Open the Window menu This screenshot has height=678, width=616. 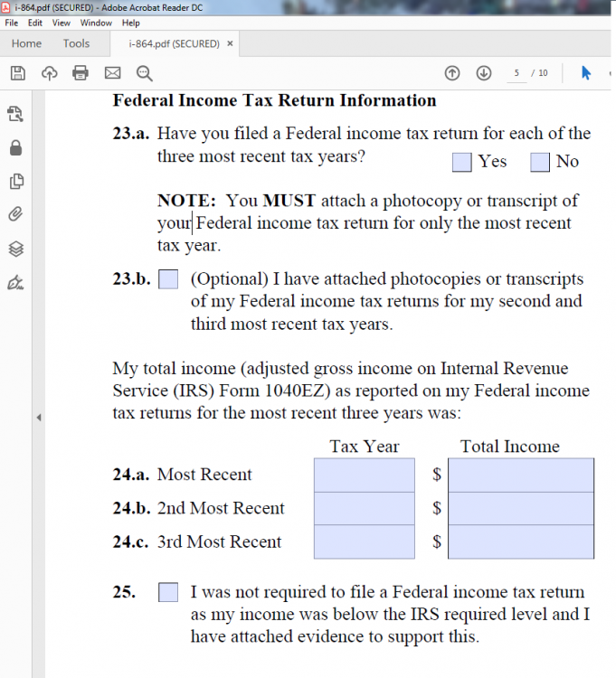pos(96,23)
